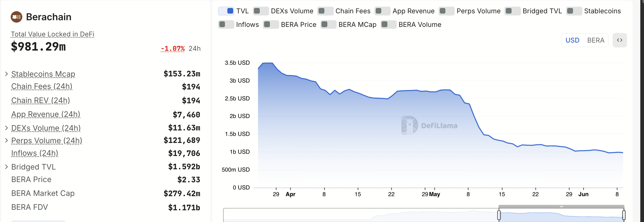The image size is (644, 222).
Task: Click the left handle of chart range slider
Action: (499, 215)
